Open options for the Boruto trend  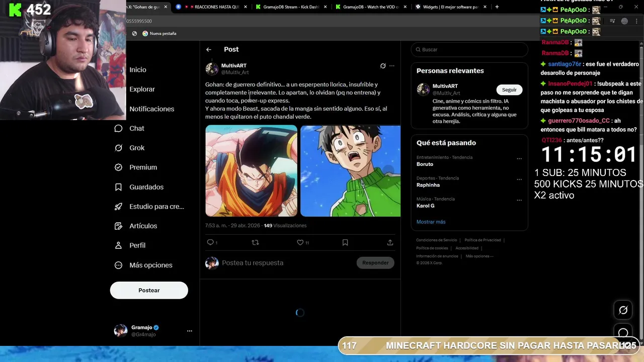519,159
